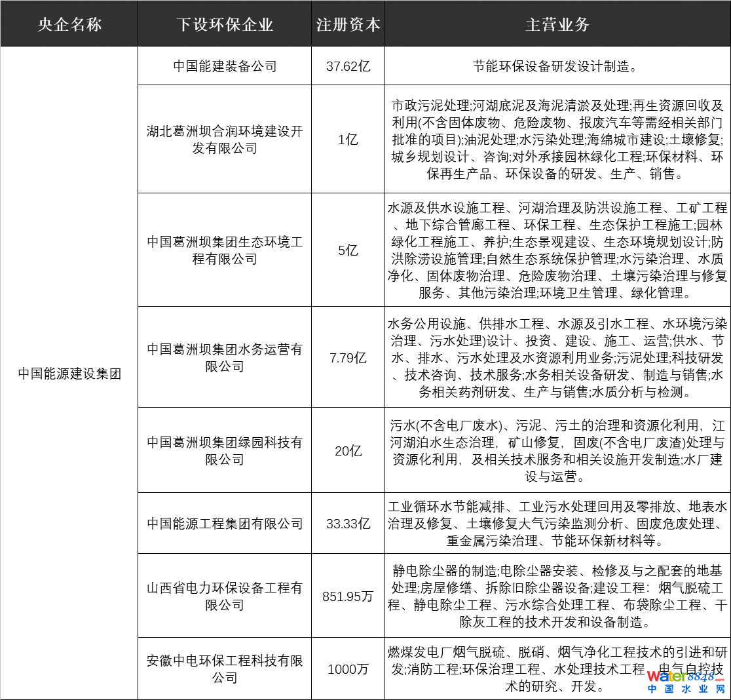Select 山西省电力环保设备工程有限公司 cell

point(225,596)
